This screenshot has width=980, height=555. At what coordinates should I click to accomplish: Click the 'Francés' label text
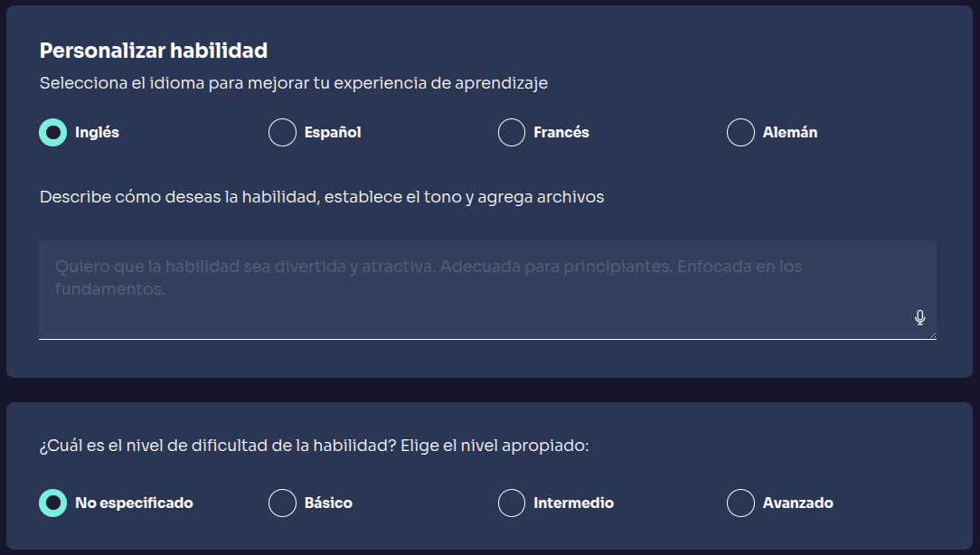click(561, 133)
